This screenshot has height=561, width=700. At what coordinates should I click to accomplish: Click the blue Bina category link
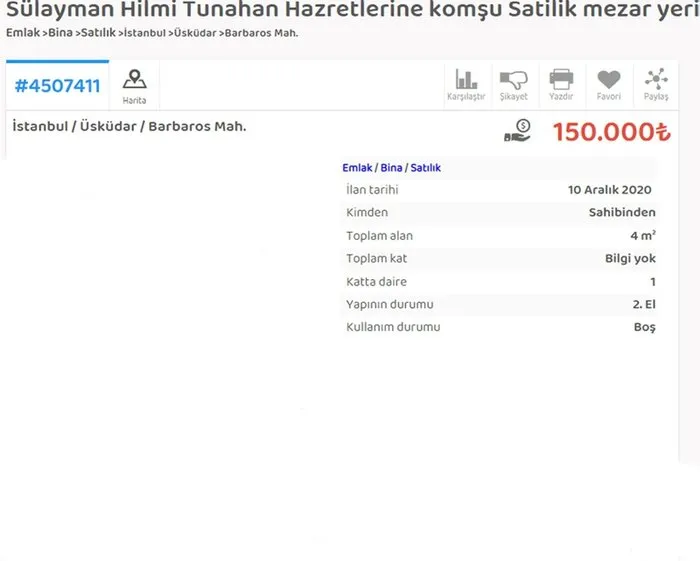(391, 168)
